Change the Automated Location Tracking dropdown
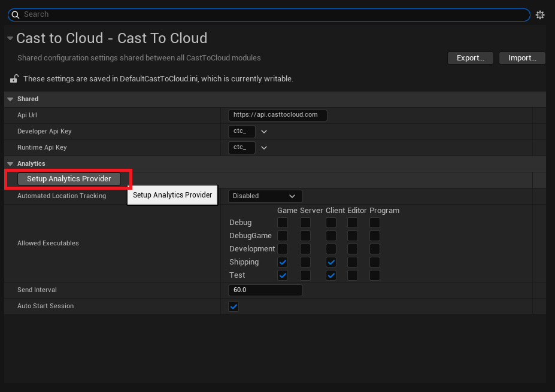This screenshot has width=555, height=392. click(x=265, y=196)
